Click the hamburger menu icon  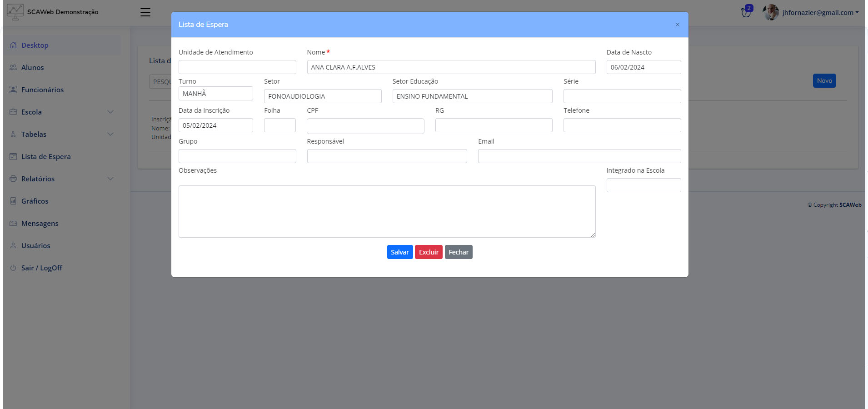(x=145, y=12)
